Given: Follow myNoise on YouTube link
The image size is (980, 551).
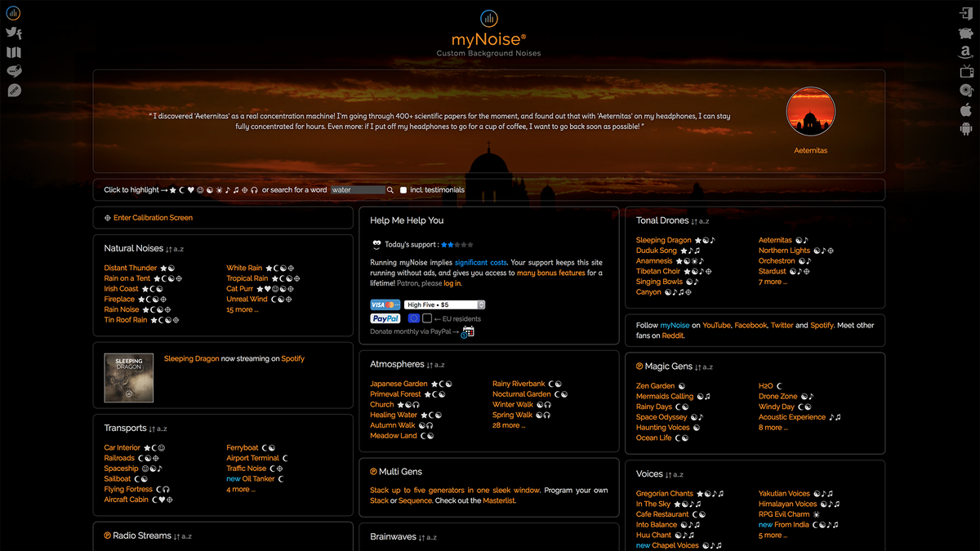Looking at the screenshot, I should pyautogui.click(x=717, y=325).
